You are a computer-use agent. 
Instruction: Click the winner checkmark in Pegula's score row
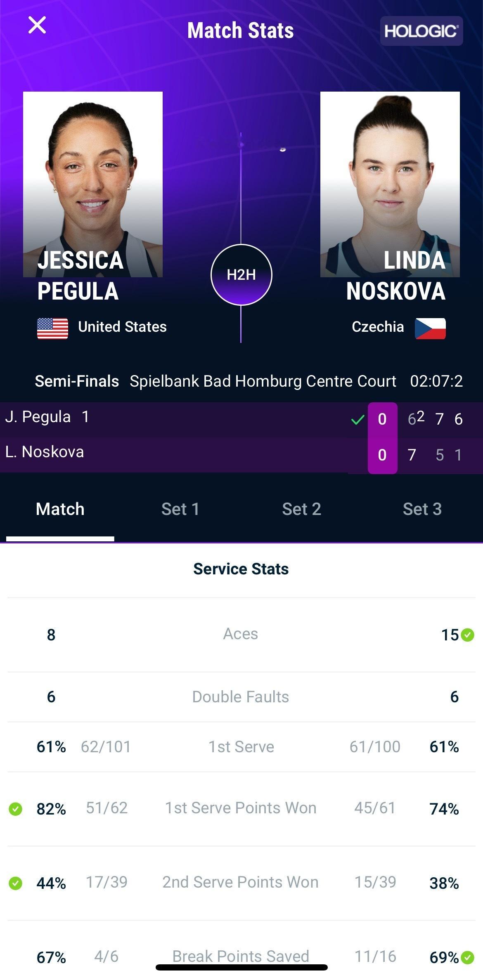pyautogui.click(x=358, y=420)
